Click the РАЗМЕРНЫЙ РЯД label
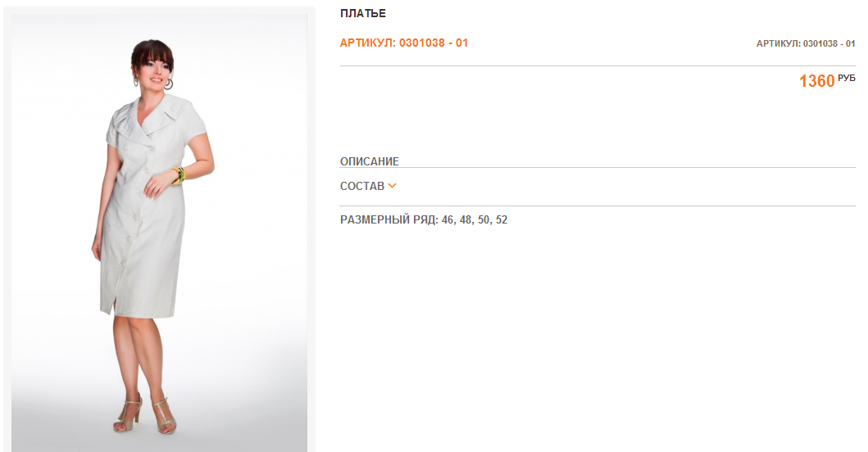 pos(389,219)
